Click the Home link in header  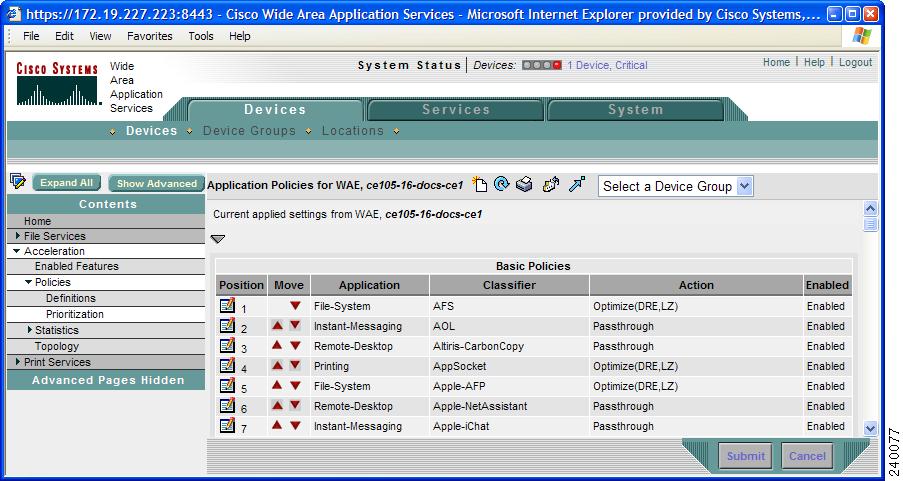click(776, 62)
